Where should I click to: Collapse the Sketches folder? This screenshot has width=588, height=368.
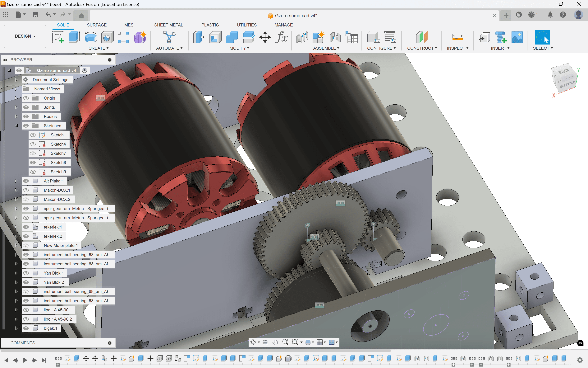pyautogui.click(x=16, y=126)
